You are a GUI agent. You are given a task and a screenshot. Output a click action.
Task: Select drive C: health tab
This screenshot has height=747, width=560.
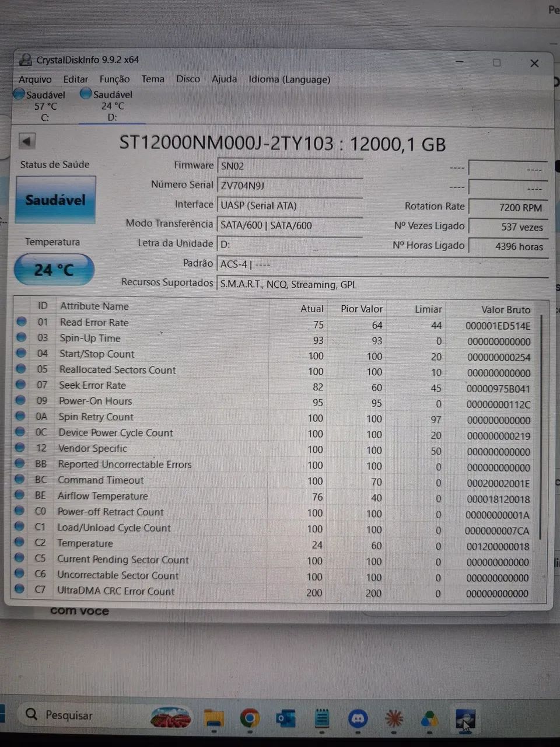pos(40,106)
